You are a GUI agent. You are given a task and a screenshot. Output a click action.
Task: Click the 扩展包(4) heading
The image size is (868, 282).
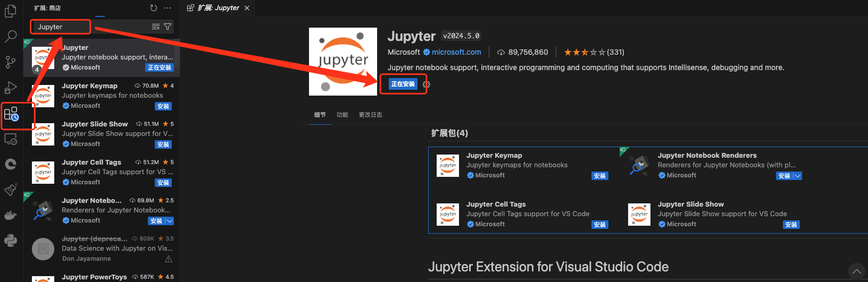tap(449, 133)
